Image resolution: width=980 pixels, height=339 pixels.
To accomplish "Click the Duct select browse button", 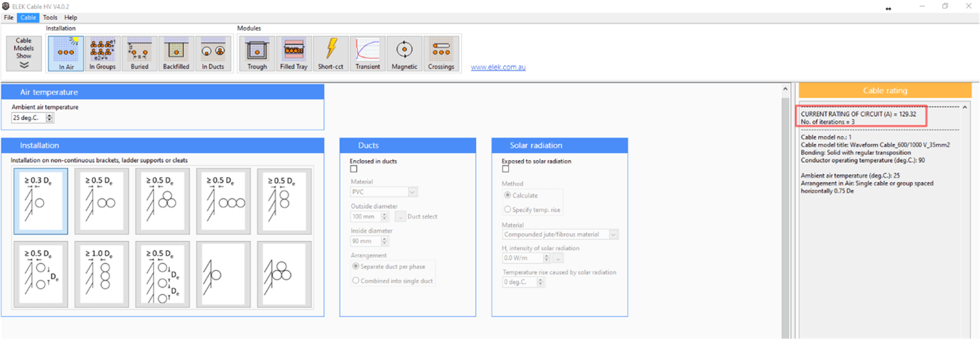I will [x=400, y=217].
